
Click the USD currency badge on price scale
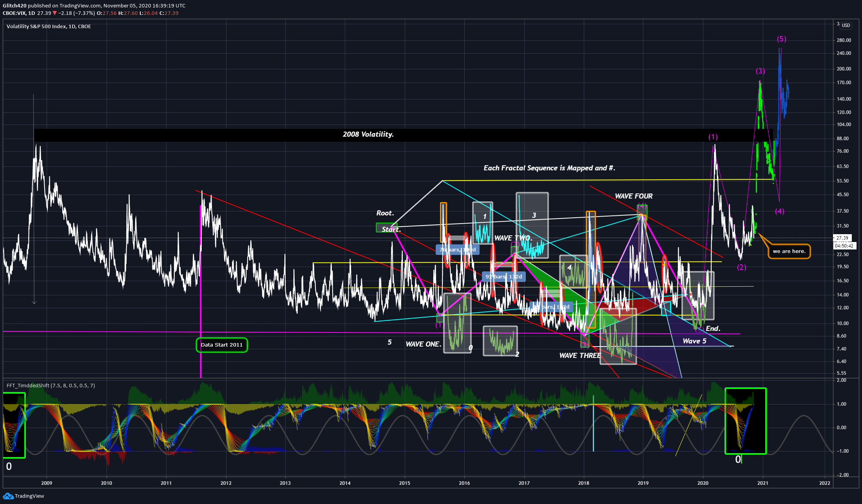click(846, 25)
